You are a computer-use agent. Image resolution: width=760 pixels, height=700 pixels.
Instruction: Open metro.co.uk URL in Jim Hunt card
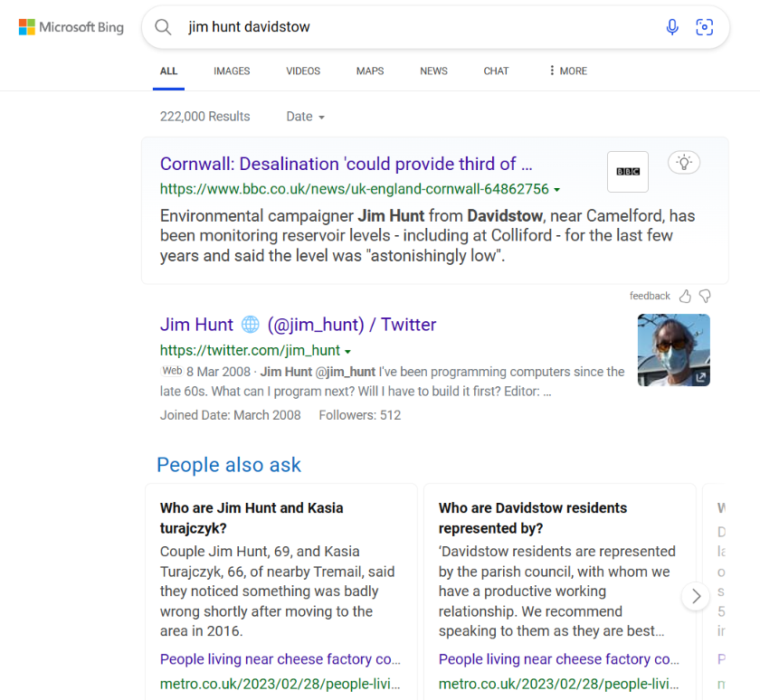coord(280,684)
